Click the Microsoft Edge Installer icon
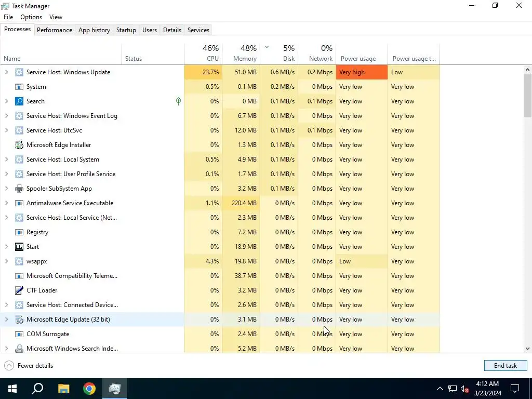 point(19,145)
